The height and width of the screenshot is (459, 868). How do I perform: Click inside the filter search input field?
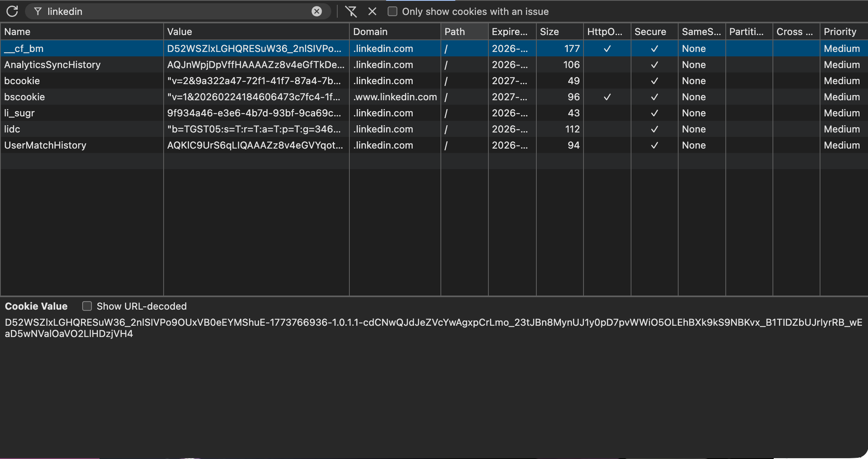pos(161,11)
